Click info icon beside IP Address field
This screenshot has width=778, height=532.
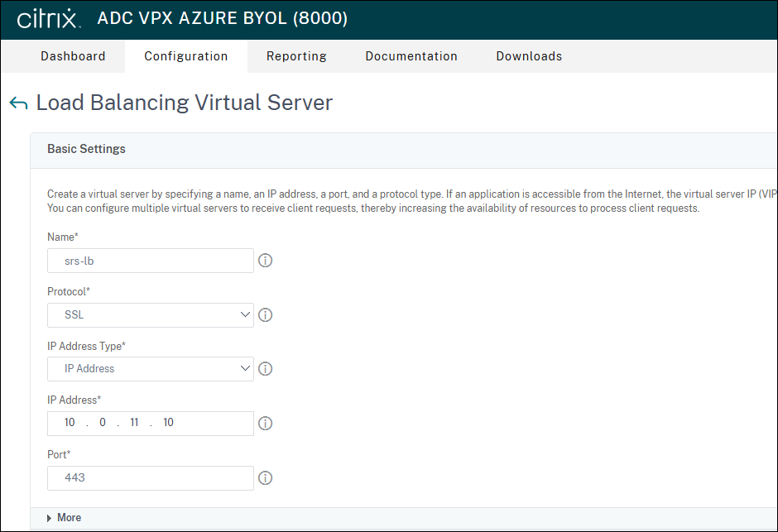266,424
